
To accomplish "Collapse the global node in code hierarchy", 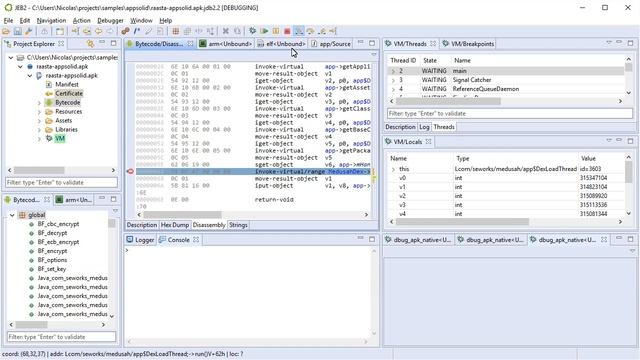I will (12, 215).
